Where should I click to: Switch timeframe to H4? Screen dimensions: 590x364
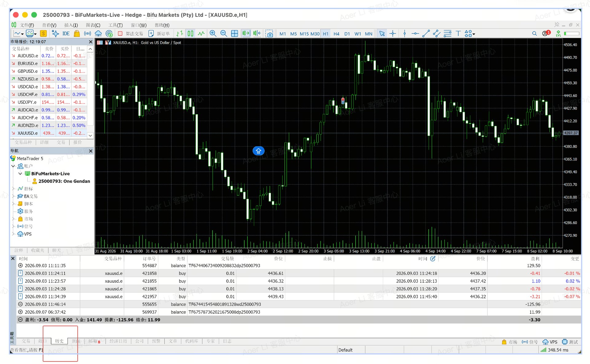point(336,34)
